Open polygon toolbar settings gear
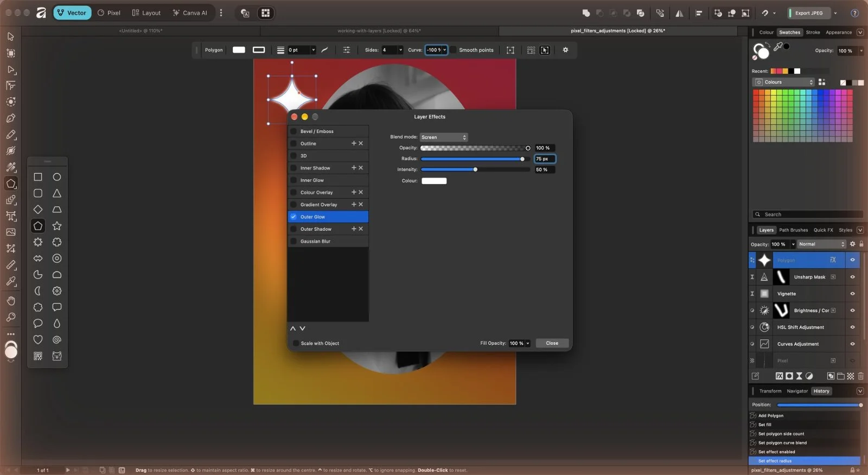The image size is (868, 475). 565,50
